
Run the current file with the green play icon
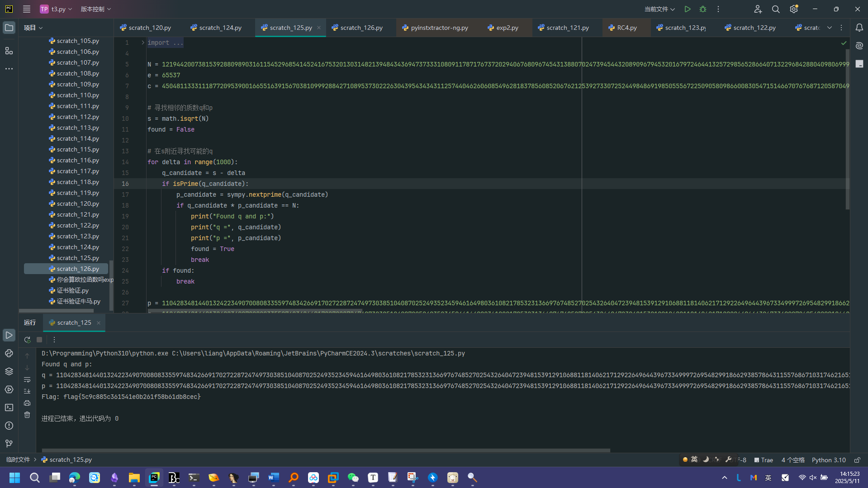pos(687,9)
